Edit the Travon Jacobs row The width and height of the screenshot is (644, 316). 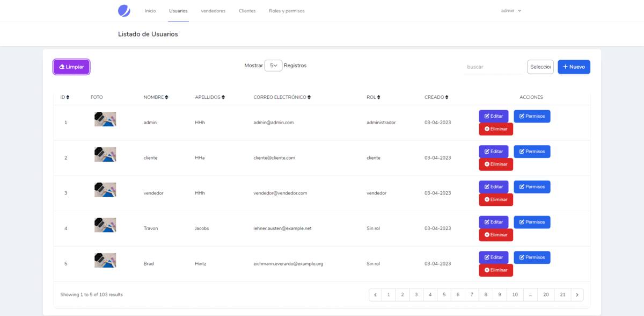pyautogui.click(x=494, y=222)
